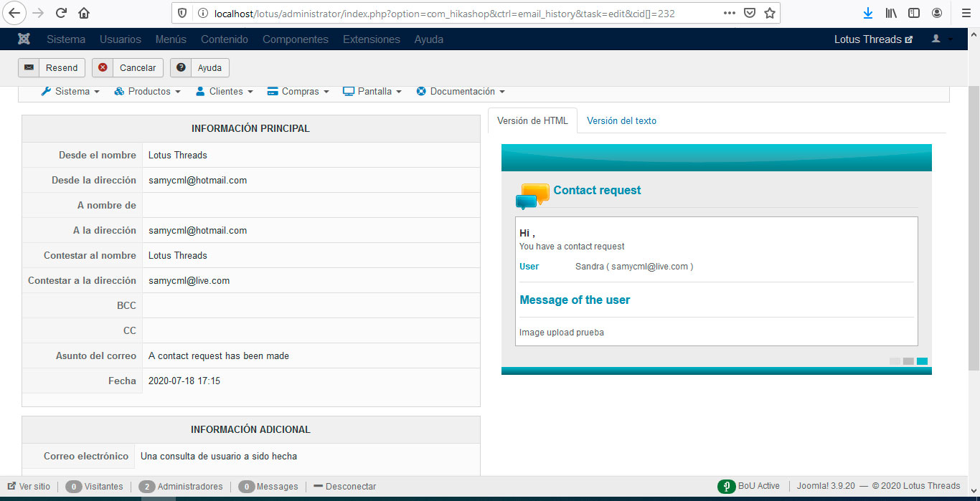
Task: Click 'Image upload prueba' message text
Action: 562,333
